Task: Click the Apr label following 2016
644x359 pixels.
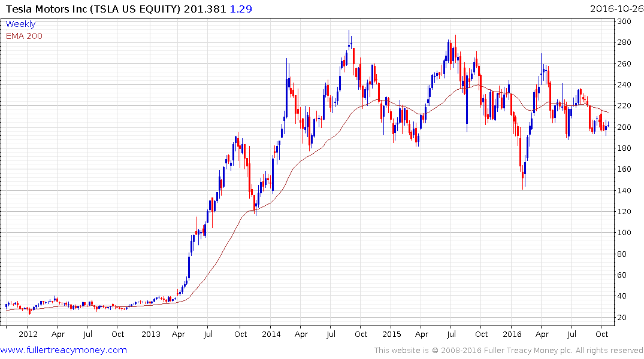Action: coord(542,334)
